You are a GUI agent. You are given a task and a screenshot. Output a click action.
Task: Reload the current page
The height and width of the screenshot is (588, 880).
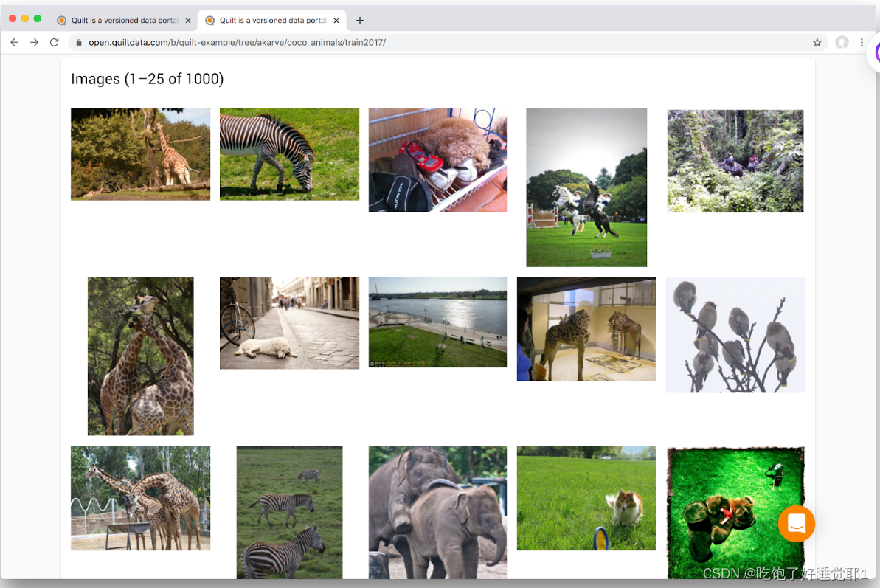tap(55, 42)
